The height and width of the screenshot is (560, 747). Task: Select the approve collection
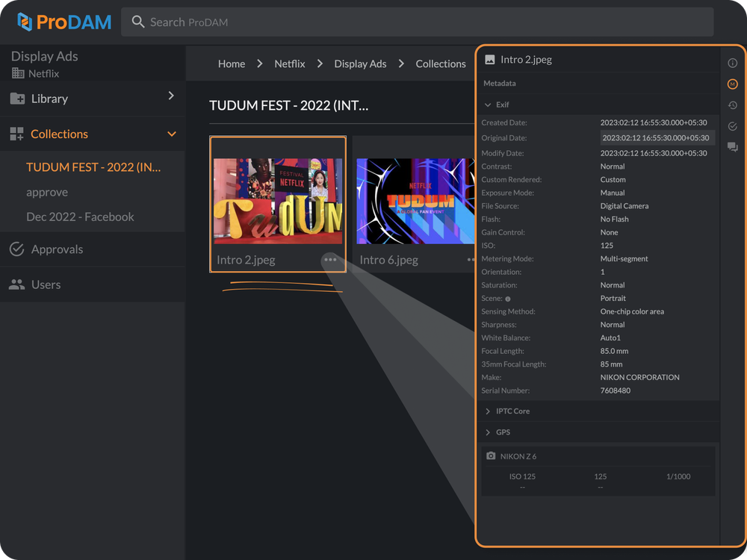[x=47, y=193]
